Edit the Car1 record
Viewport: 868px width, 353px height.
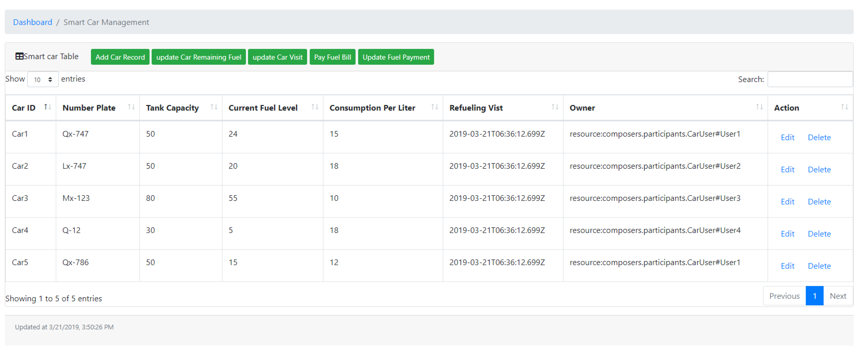tap(787, 137)
